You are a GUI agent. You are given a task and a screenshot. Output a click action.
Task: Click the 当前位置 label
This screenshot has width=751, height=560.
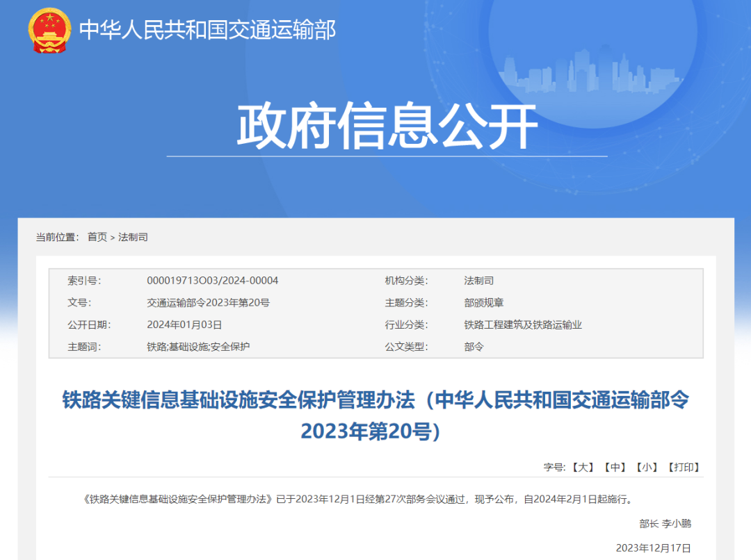point(58,237)
